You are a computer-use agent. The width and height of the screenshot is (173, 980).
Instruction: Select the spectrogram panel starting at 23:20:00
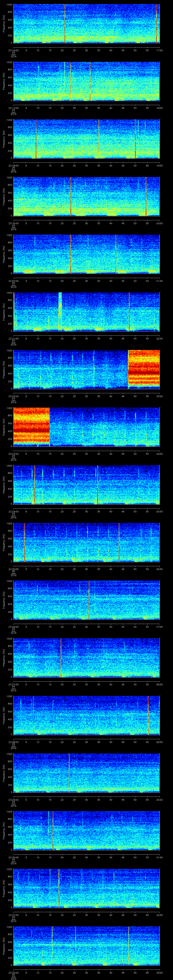87,254
